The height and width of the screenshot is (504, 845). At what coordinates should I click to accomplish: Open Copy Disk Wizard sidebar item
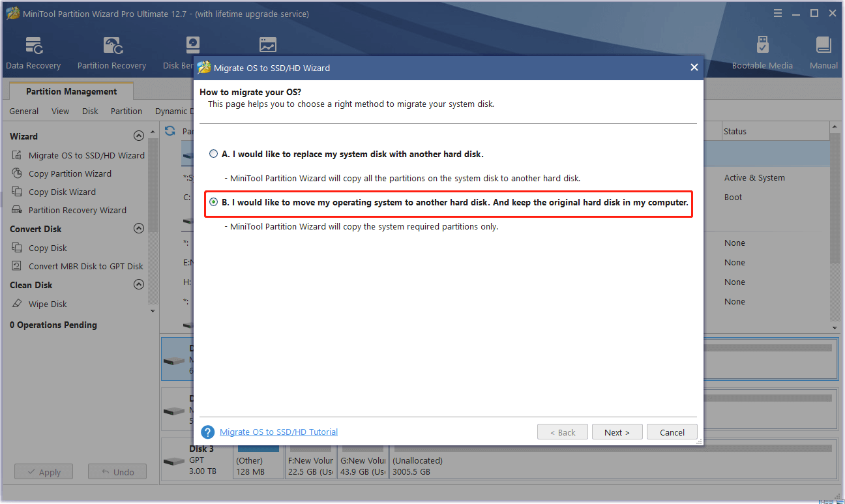(x=62, y=192)
